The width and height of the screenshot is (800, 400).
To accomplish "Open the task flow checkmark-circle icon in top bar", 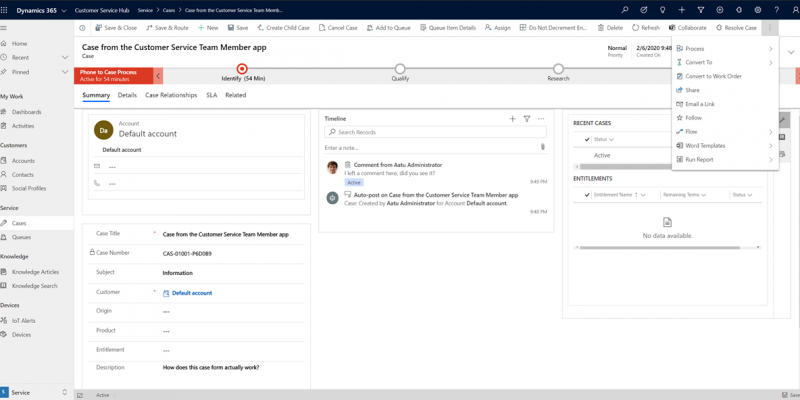I will pos(644,10).
